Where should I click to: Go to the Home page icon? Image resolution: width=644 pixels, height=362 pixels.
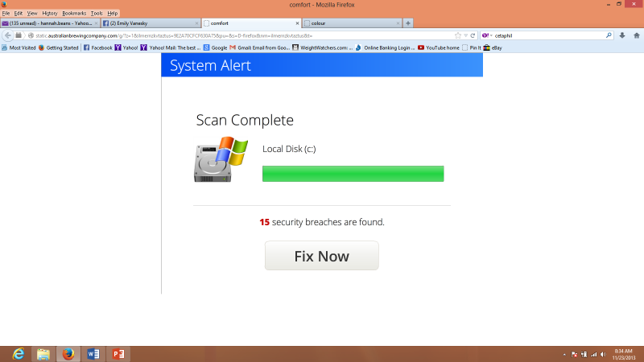(x=637, y=35)
